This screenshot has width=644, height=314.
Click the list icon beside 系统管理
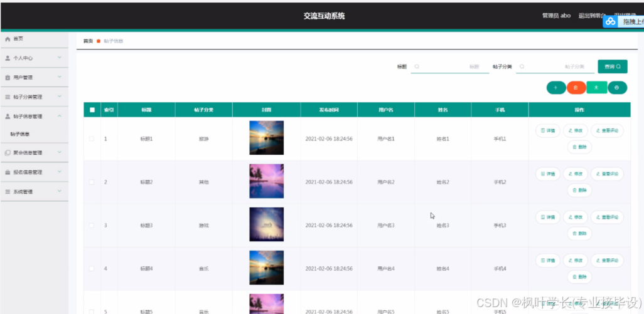pos(8,192)
